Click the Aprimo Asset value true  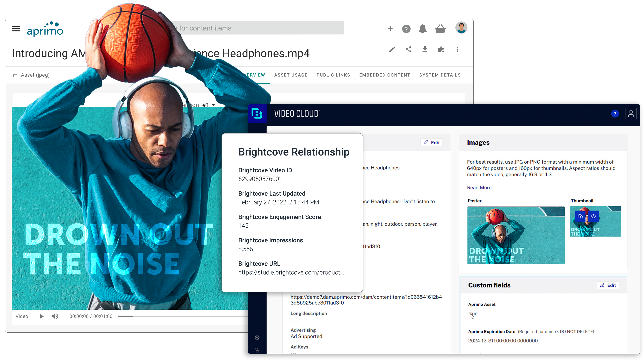(473, 314)
